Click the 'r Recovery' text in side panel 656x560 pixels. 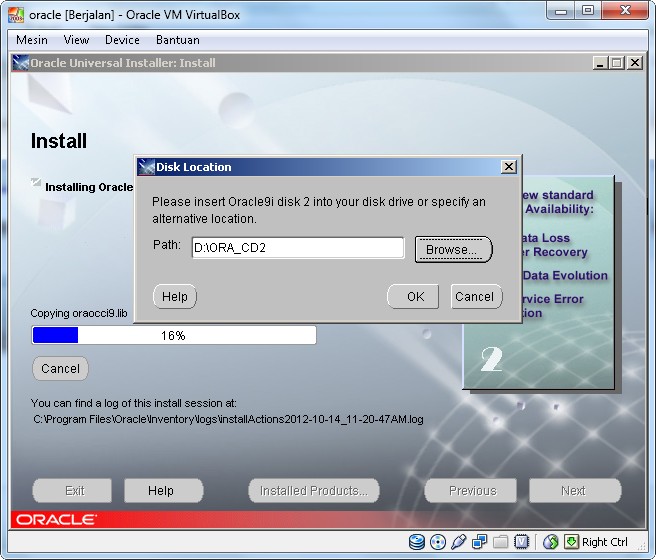(555, 252)
